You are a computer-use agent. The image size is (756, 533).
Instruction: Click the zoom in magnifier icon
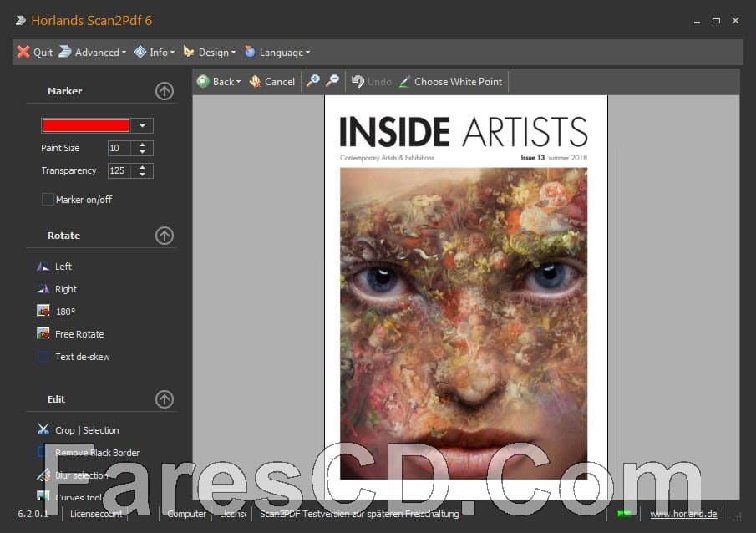click(x=313, y=80)
